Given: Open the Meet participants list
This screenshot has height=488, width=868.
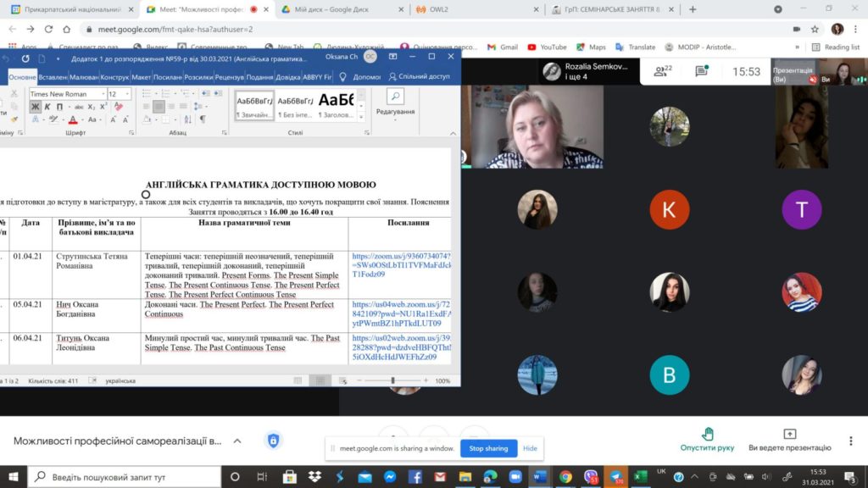Looking at the screenshot, I should (x=663, y=72).
